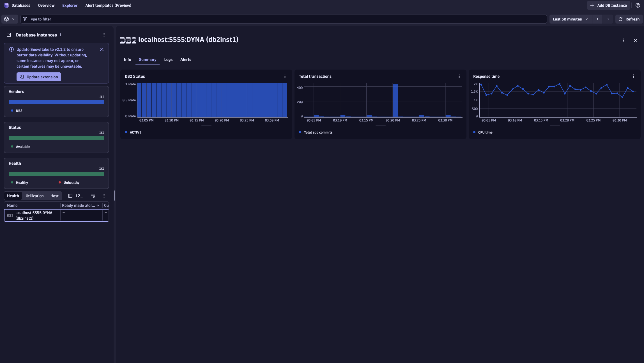The height and width of the screenshot is (363, 644).
Task: Expand the Last 30 minutes timeframe dropdown
Action: point(570,19)
